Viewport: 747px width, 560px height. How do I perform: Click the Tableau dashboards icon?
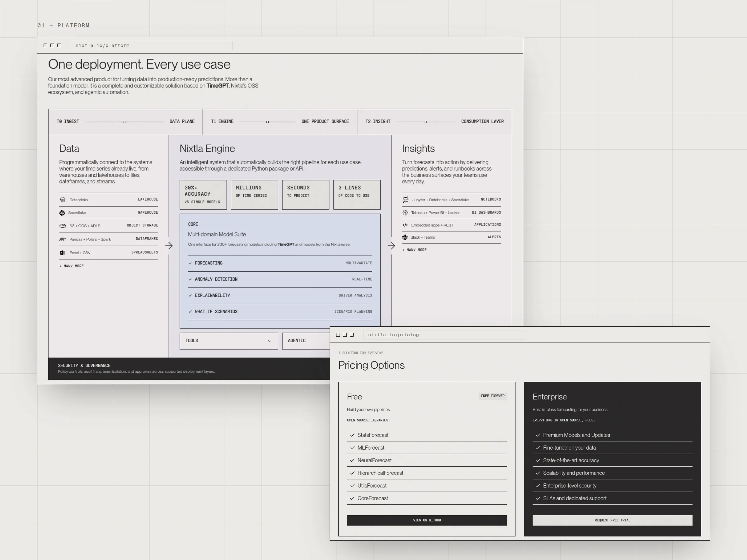click(x=405, y=213)
